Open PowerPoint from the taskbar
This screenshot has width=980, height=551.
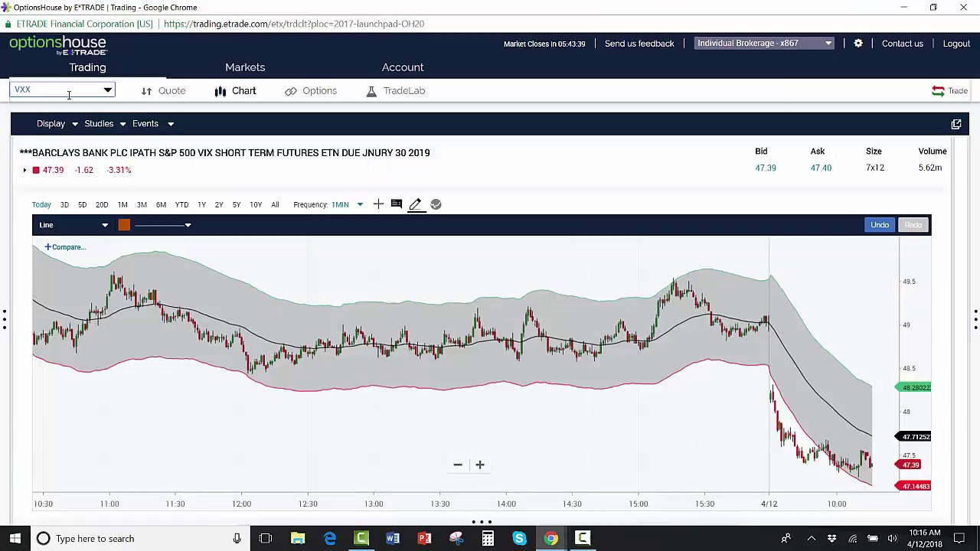(424, 539)
